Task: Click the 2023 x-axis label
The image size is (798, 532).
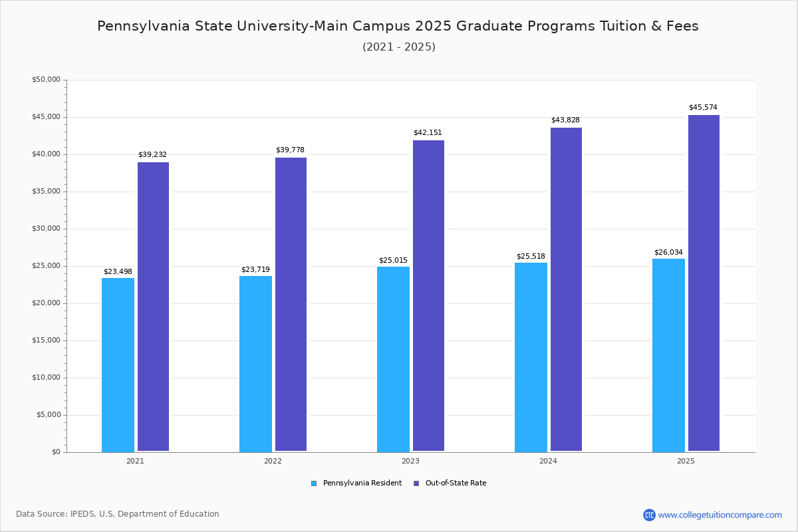Action: point(410,461)
